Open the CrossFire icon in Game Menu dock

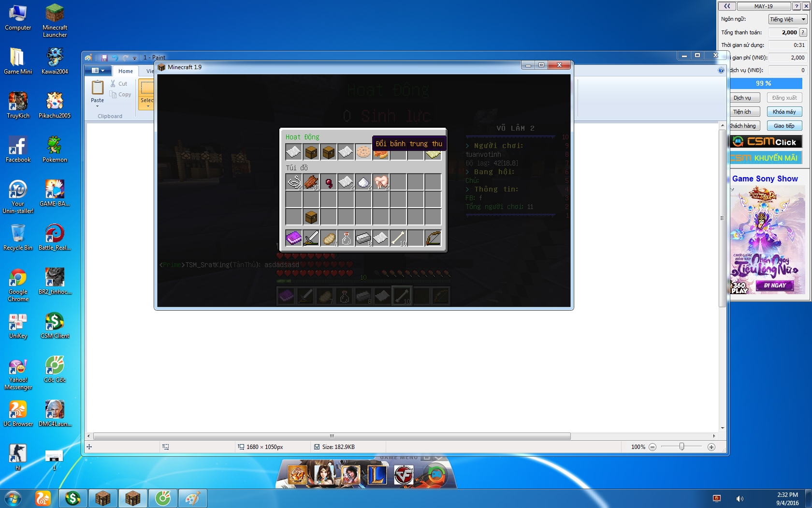[x=404, y=475]
